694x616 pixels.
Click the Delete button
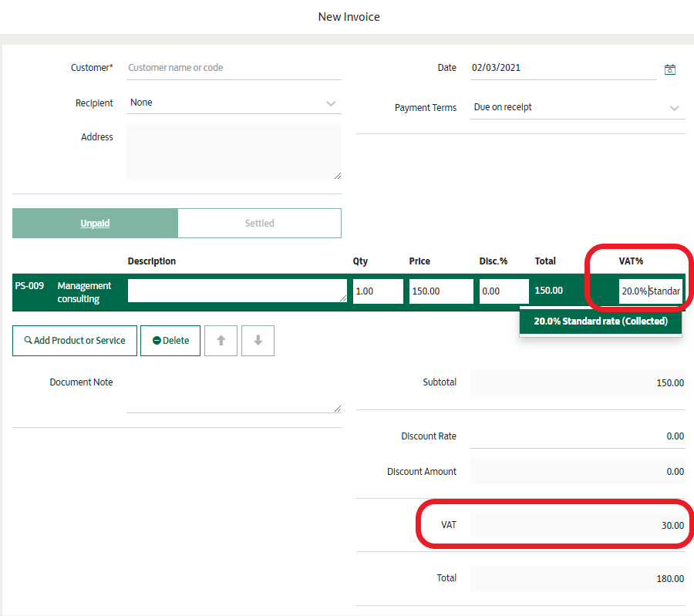pos(170,340)
